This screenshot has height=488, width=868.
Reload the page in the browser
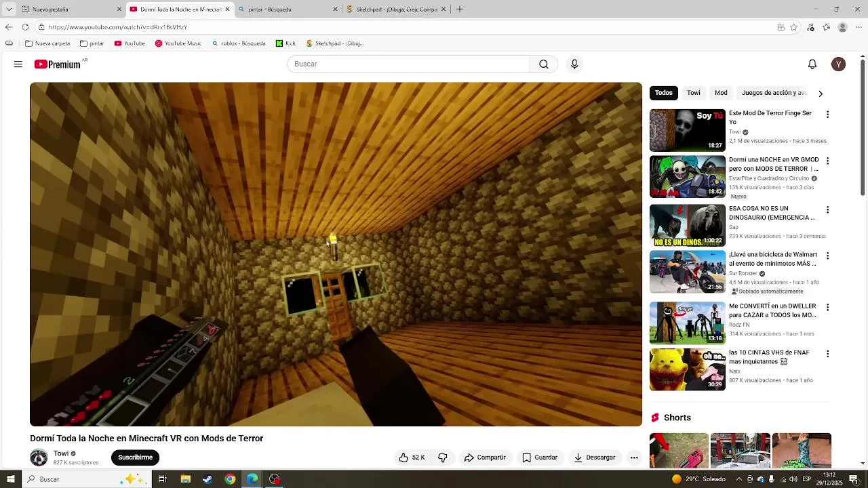25,27
